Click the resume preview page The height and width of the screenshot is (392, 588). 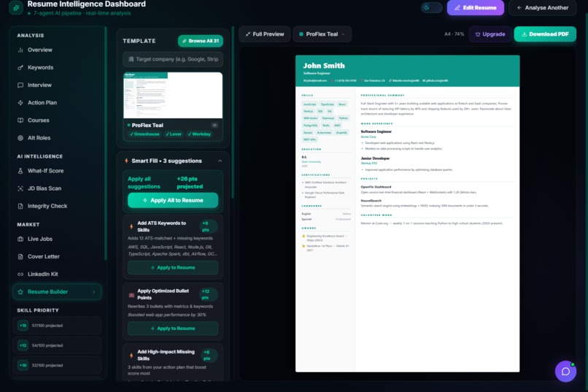click(407, 213)
